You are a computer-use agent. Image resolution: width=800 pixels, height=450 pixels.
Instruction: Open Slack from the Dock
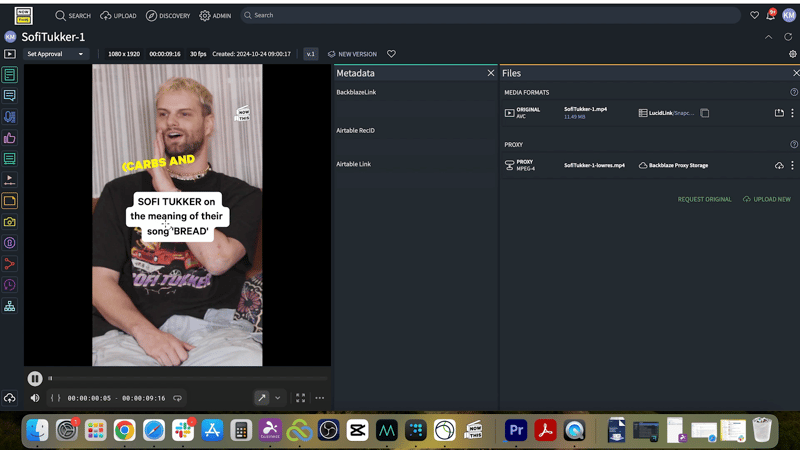pos(183,430)
